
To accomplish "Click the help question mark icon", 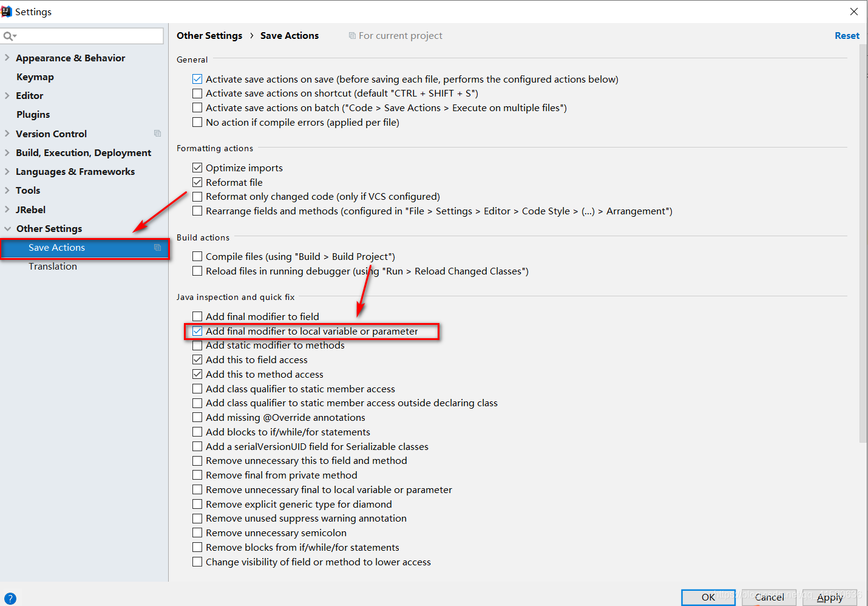I will pos(10,598).
